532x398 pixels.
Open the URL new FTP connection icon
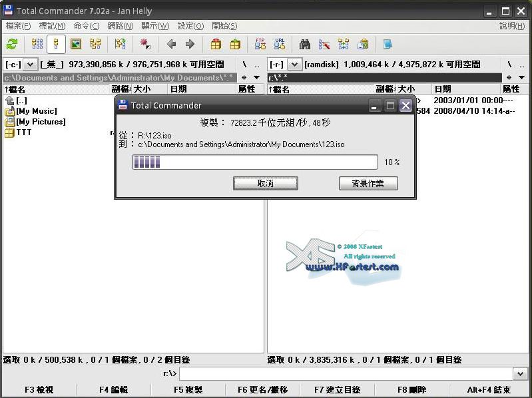[x=280, y=44]
